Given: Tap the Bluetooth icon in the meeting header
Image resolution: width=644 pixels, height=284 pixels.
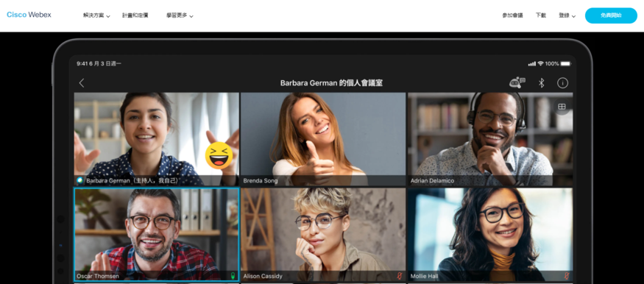Looking at the screenshot, I should (x=541, y=83).
